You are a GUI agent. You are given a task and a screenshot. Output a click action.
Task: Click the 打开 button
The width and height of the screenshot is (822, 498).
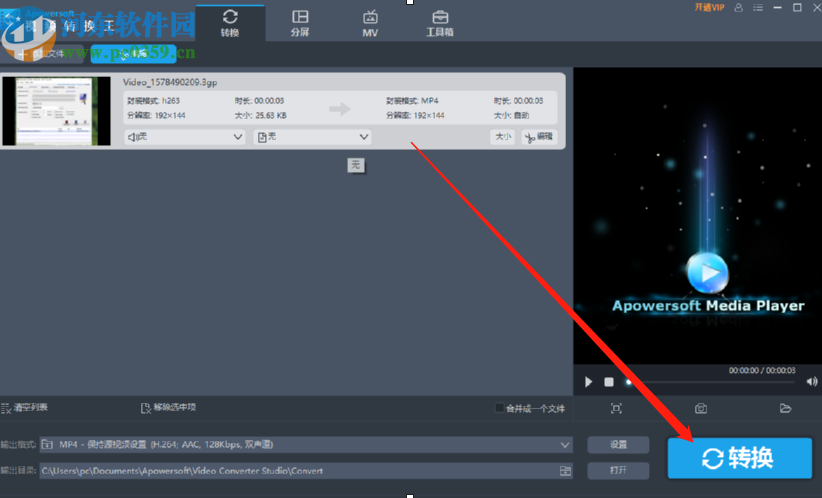tap(619, 470)
